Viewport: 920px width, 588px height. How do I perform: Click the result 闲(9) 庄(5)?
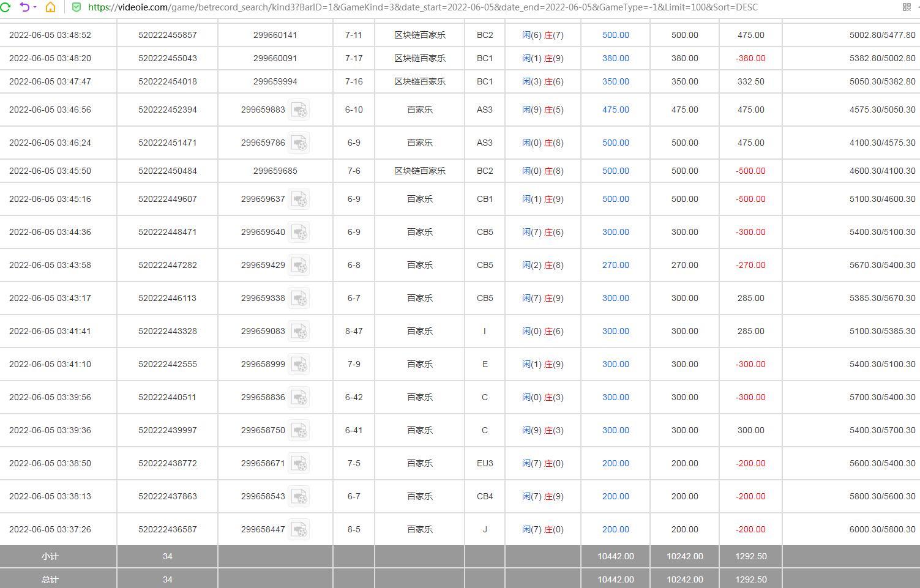(x=543, y=110)
